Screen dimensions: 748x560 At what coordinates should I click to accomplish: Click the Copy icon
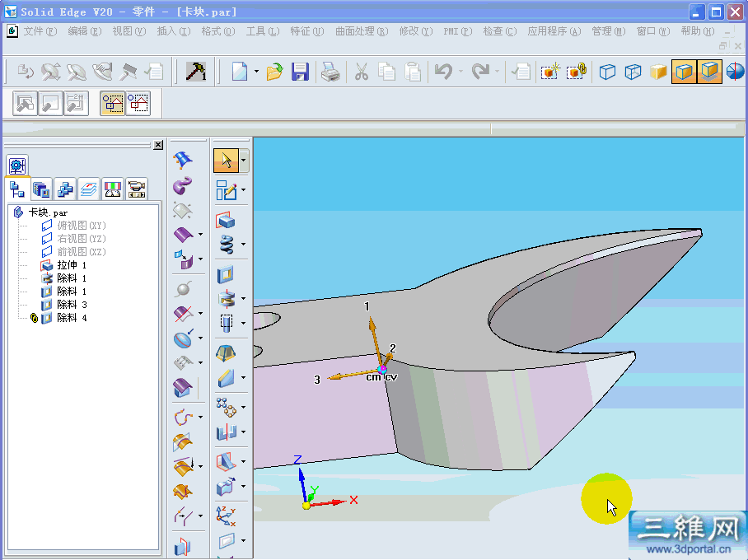(x=387, y=72)
